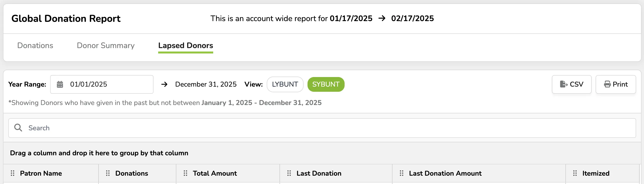
Task: Click the Donations column drag handle
Action: 108,173
